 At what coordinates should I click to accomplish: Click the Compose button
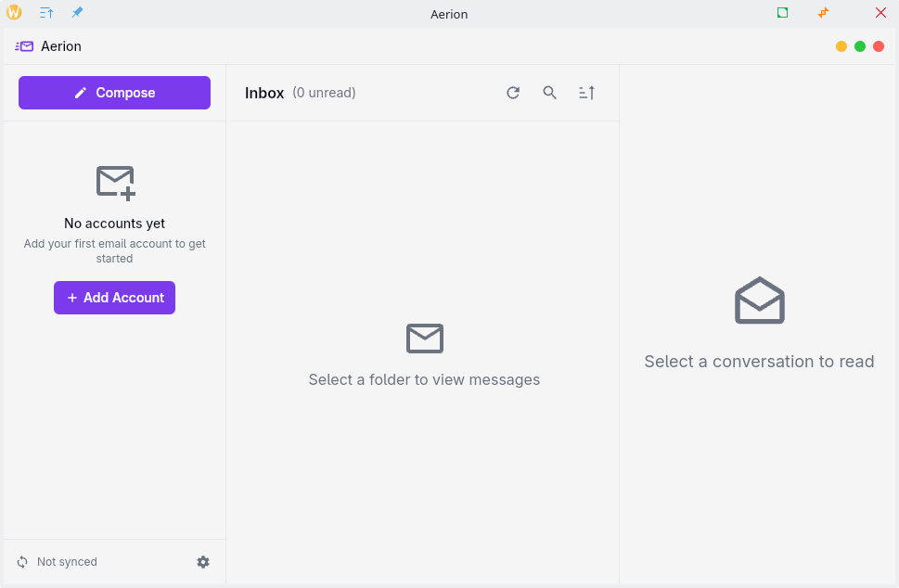pyautogui.click(x=114, y=93)
